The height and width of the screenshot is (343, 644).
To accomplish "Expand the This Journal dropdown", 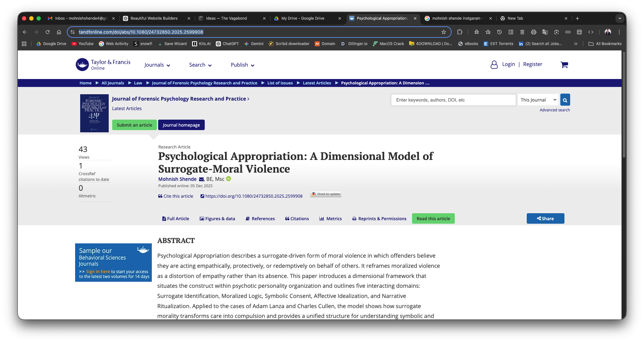I will (x=538, y=100).
